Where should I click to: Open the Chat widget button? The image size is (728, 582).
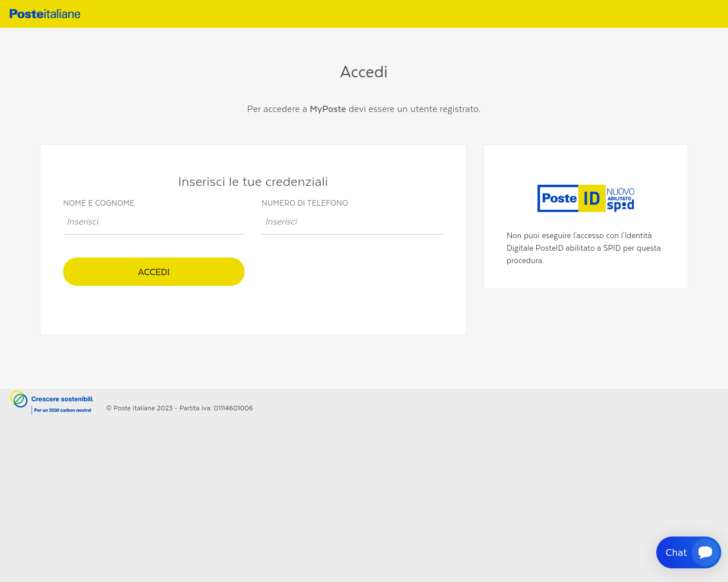(688, 552)
